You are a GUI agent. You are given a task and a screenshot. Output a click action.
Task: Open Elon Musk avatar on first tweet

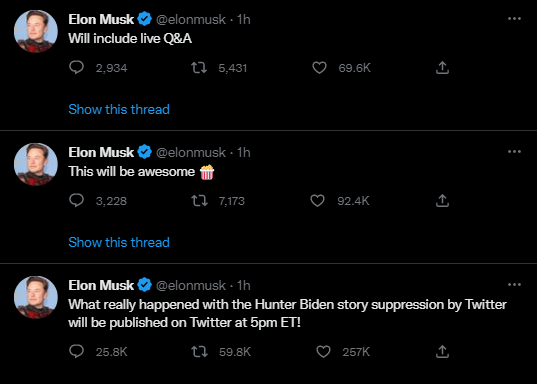tap(36, 31)
